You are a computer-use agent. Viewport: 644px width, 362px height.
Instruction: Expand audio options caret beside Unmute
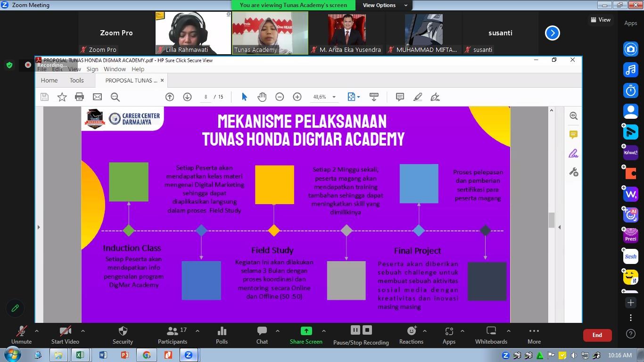(x=37, y=331)
